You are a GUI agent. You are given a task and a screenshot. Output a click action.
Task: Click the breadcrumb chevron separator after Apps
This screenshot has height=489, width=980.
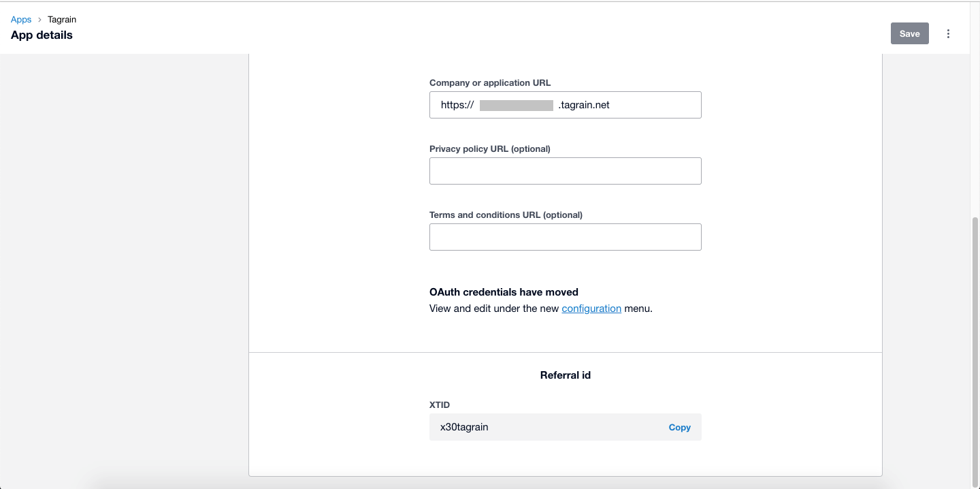tap(39, 20)
